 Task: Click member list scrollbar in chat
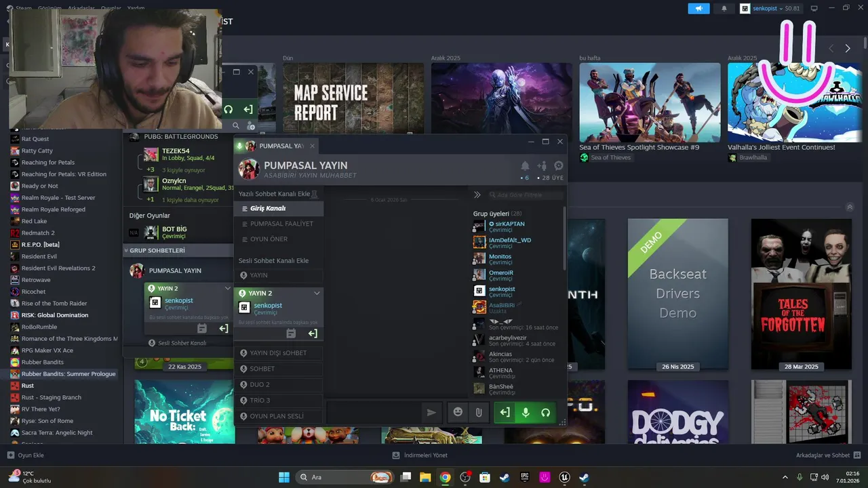tap(565, 237)
